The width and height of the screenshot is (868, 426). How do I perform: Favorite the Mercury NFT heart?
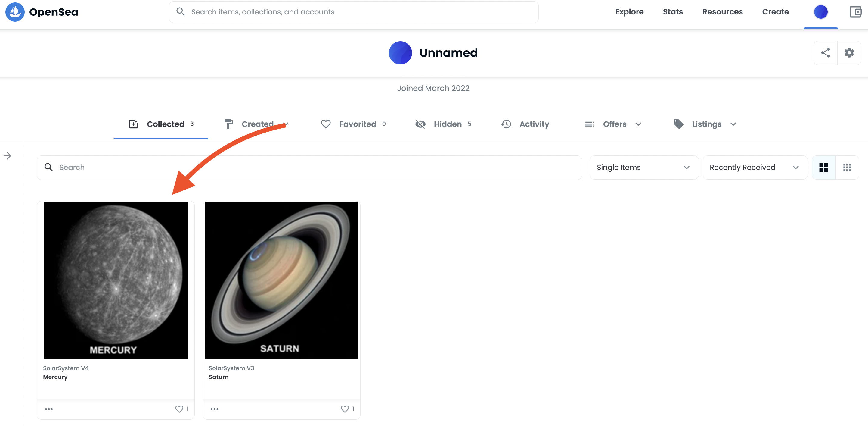(179, 409)
